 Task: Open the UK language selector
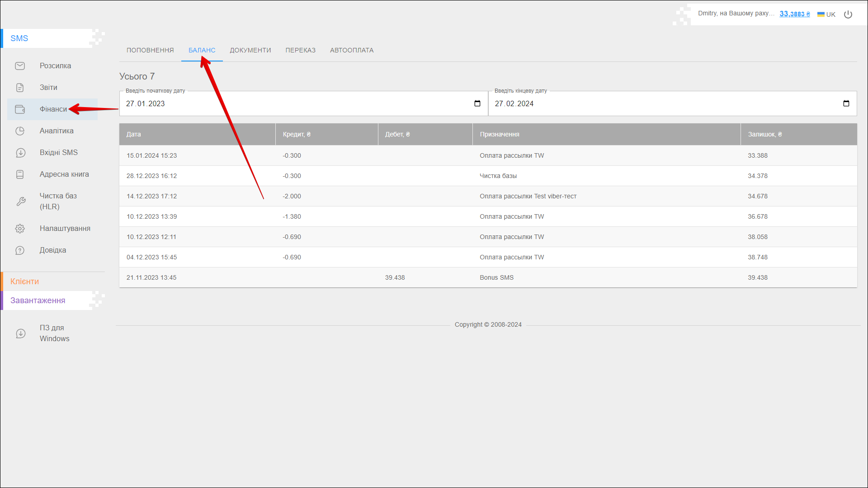click(x=826, y=14)
